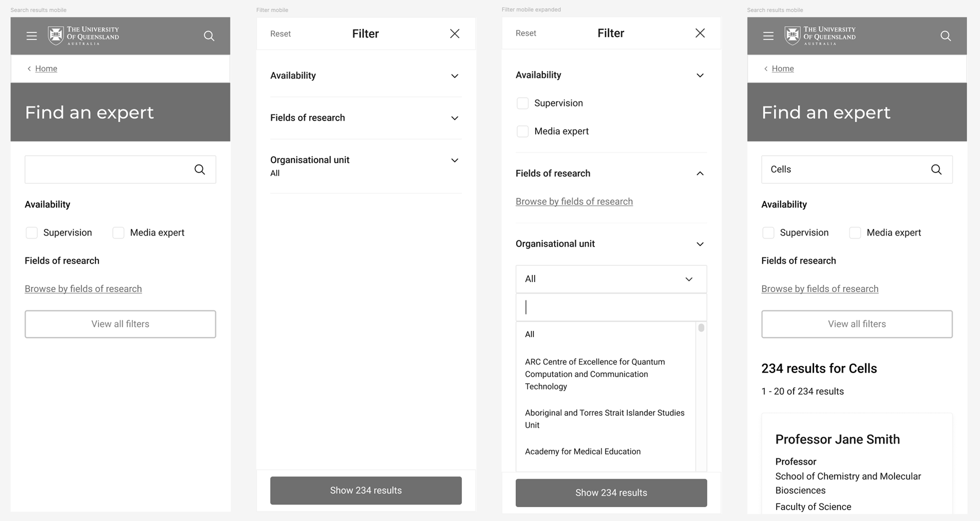The width and height of the screenshot is (980, 521).
Task: Click magnifier icon inside the empty search field
Action: click(200, 169)
